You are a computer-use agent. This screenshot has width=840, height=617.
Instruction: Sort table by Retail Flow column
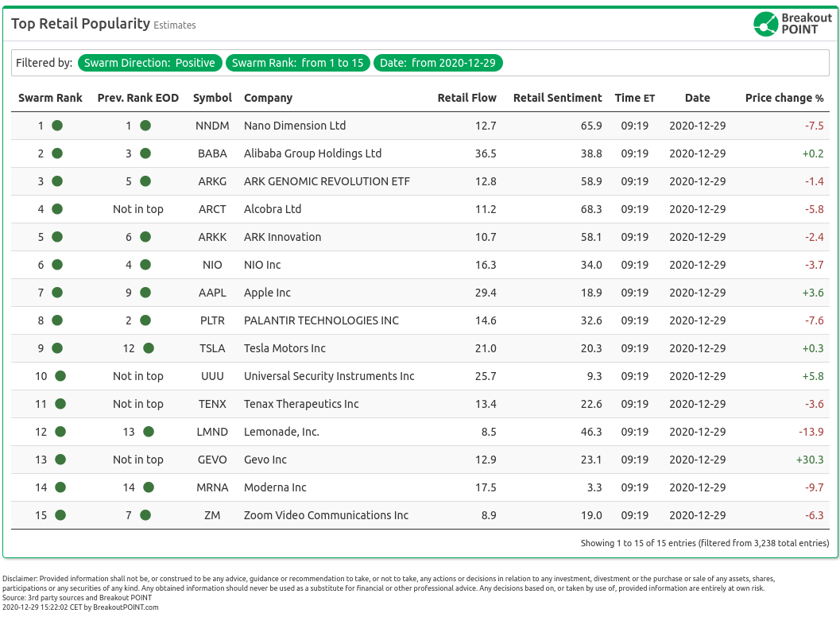coord(466,98)
